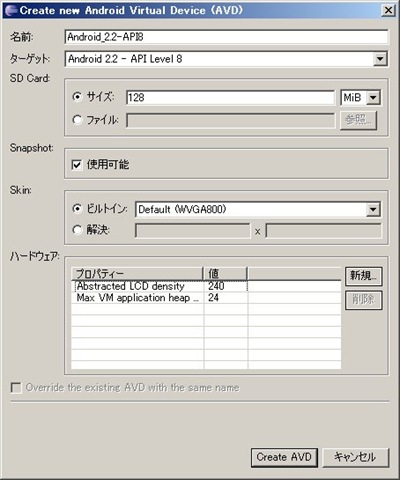The image size is (400, 480).
Task: Select the Max VM application heap row
Action: click(x=206, y=298)
